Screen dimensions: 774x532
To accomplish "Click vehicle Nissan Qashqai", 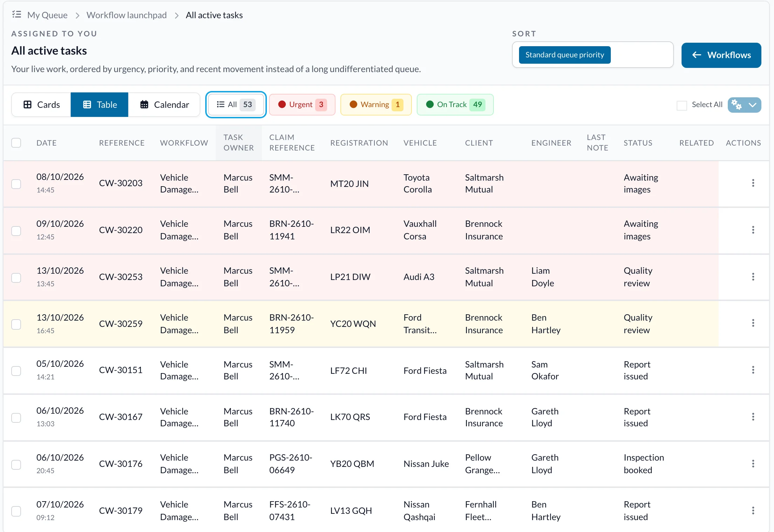I will [x=419, y=511].
